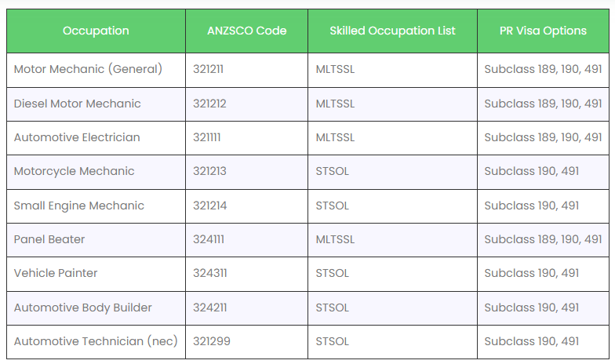
Task: Click the ANZSCO Code column header
Action: point(246,31)
